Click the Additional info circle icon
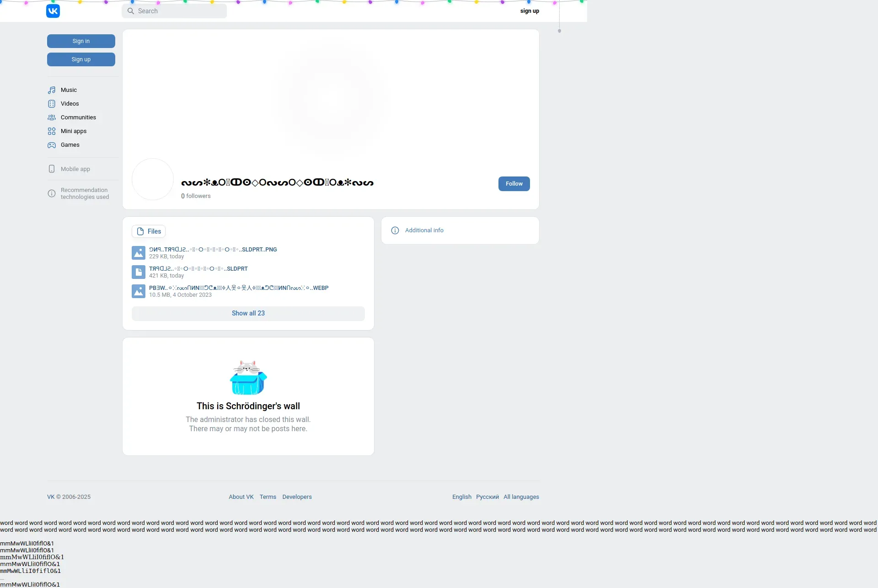Screen dimensions: 878x588 click(x=395, y=230)
